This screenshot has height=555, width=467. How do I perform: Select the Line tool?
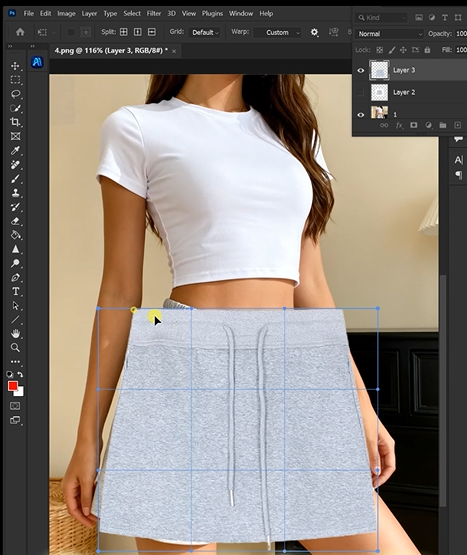15,320
